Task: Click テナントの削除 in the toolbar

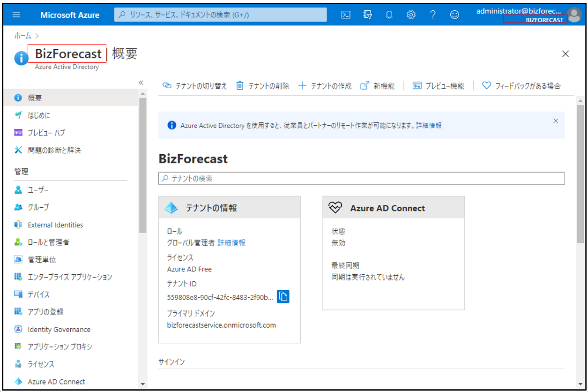Action: [x=263, y=86]
